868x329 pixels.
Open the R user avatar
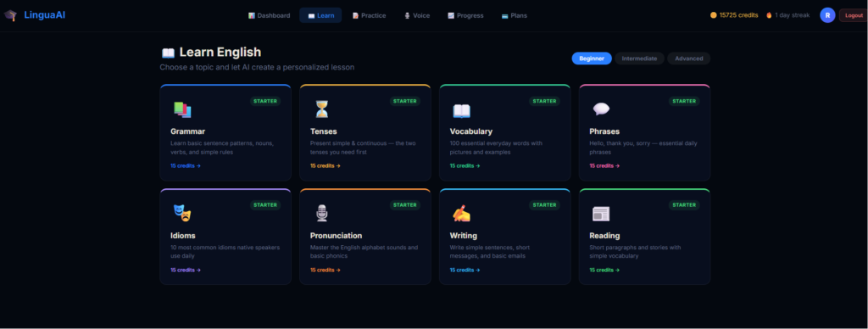tap(827, 15)
